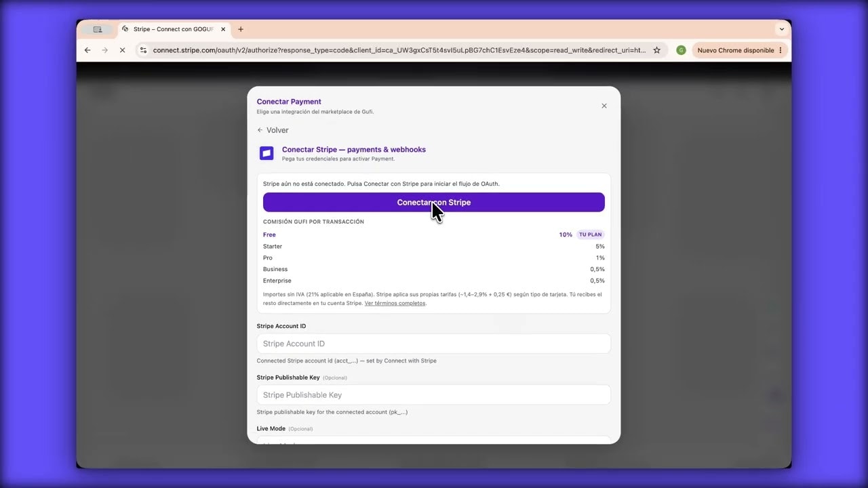Click the Conectar Payment dialog title
Image resolution: width=868 pixels, height=488 pixels.
click(x=289, y=102)
